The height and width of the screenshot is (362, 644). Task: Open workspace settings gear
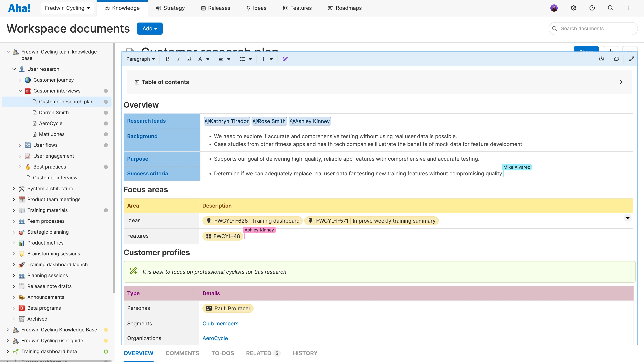[x=573, y=8]
